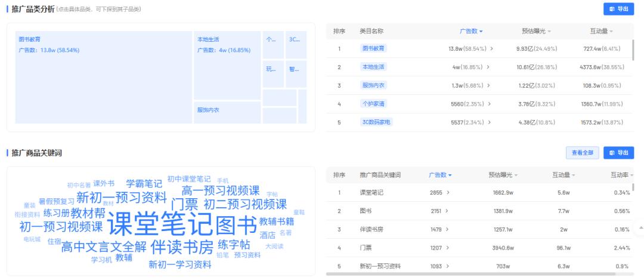The width and height of the screenshot is (644, 280).
Task: Sort category table by 互动量
Action: [601, 31]
